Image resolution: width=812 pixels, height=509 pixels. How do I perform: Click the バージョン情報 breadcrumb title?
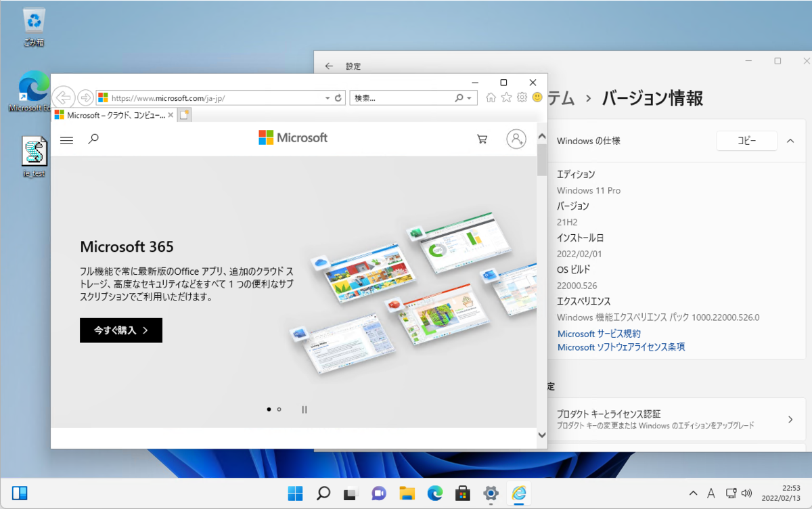coord(652,98)
